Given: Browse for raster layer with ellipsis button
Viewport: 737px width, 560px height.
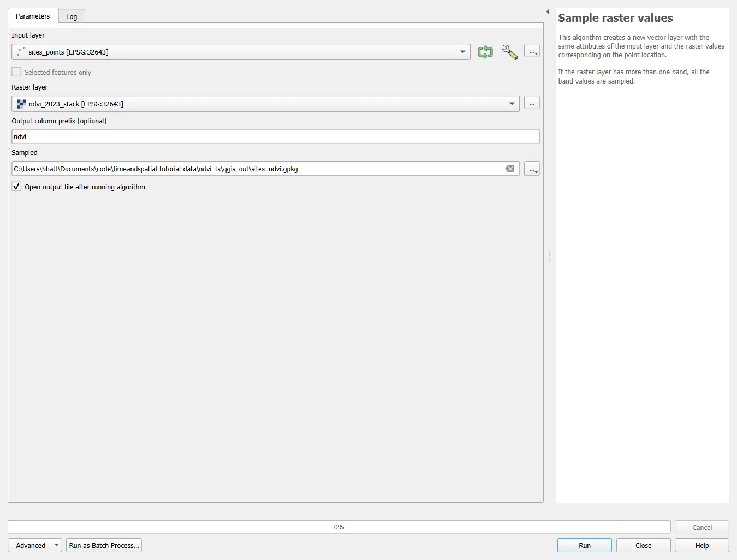Looking at the screenshot, I should [532, 103].
